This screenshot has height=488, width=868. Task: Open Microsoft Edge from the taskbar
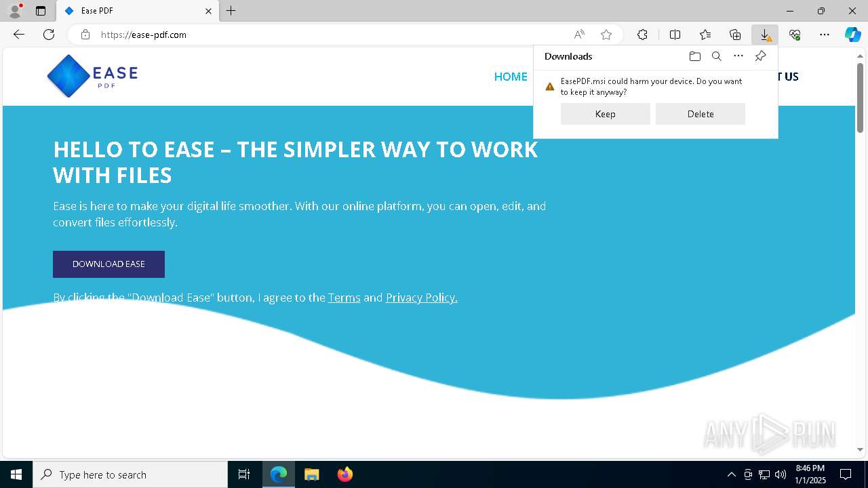[279, 474]
